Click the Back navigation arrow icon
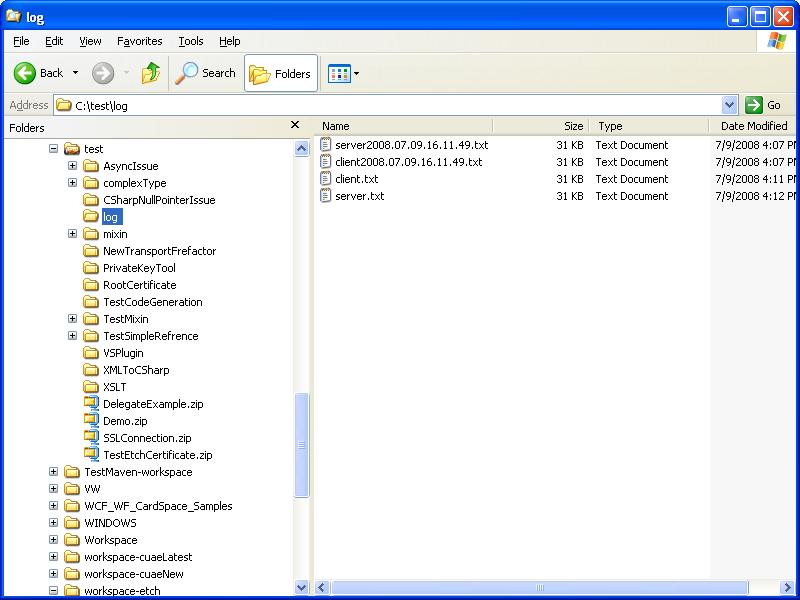This screenshot has height=600, width=800. pyautogui.click(x=26, y=73)
